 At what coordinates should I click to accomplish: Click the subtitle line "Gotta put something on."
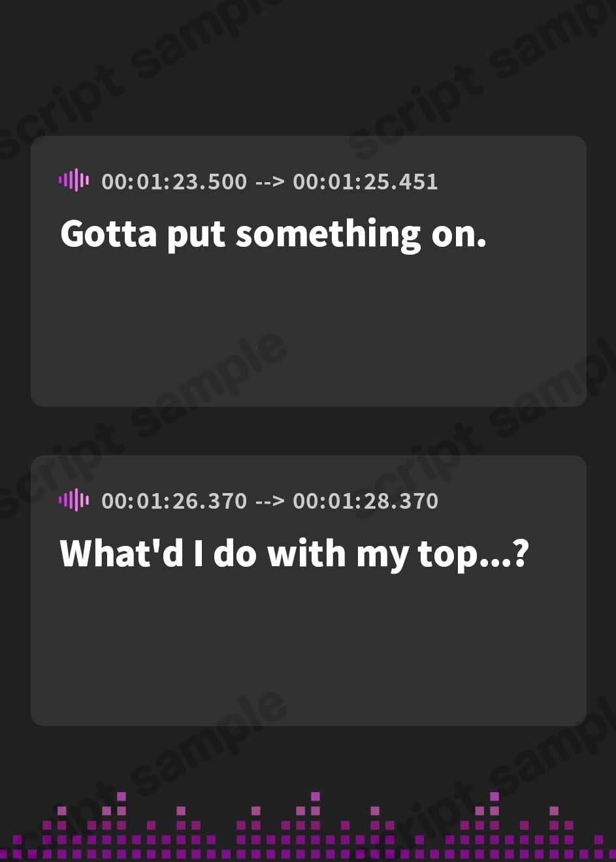(274, 235)
